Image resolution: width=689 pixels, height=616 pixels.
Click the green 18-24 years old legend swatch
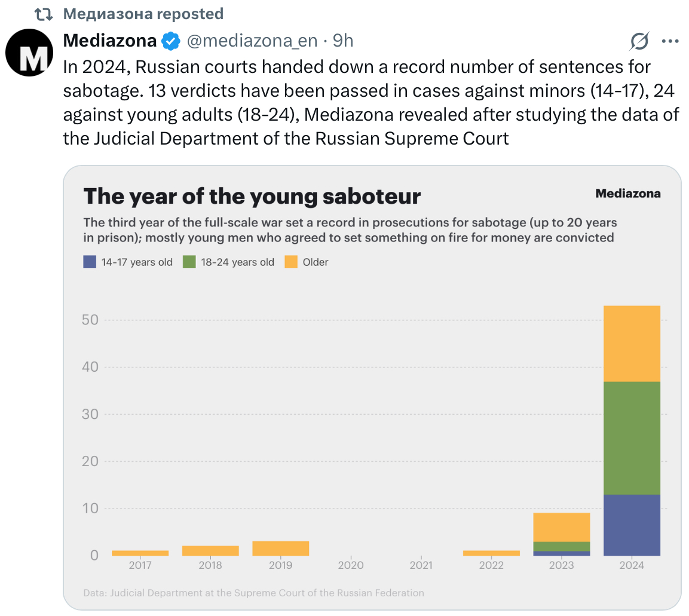[189, 262]
